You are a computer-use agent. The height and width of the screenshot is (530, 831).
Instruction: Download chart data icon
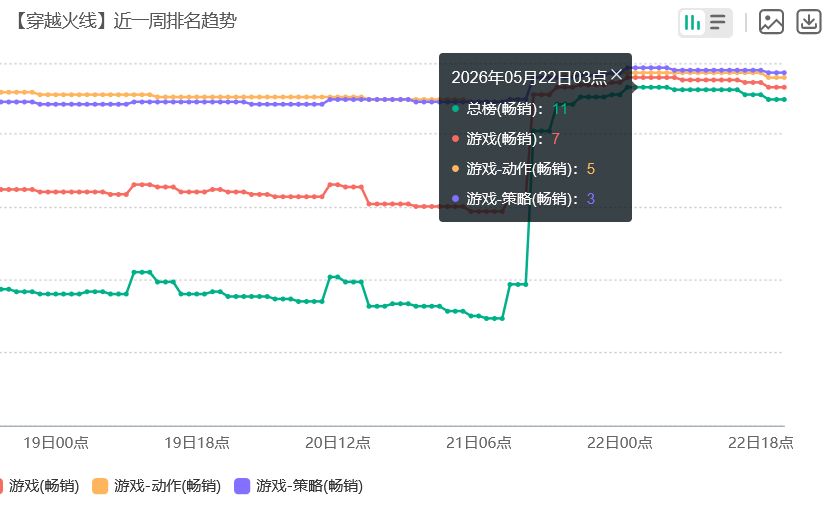pos(809,22)
